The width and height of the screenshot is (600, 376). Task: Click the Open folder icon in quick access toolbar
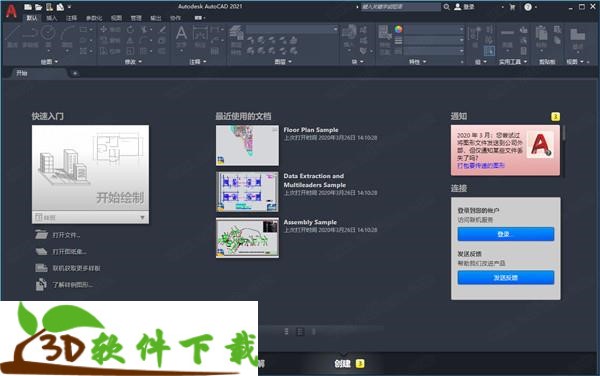pyautogui.click(x=38, y=7)
